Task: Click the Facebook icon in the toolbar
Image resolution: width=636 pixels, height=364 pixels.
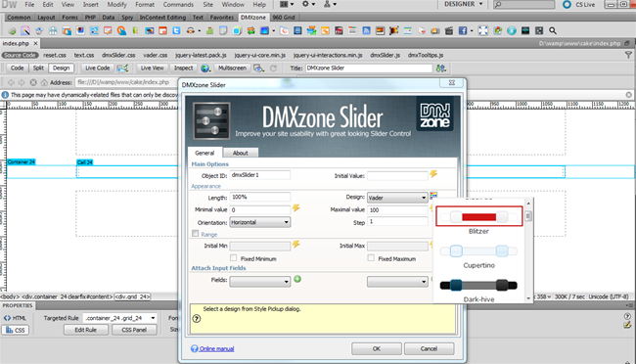Action: 463,31
